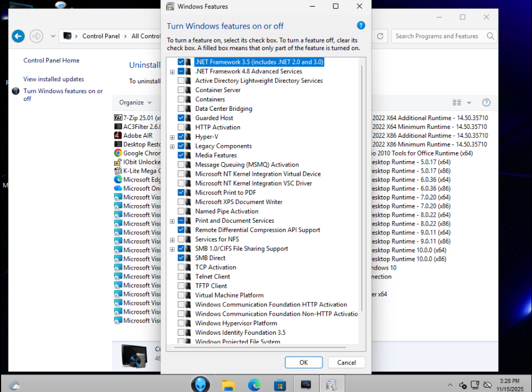Screen dimensions: 532x392
Task: Enable the Telnet Client checkbox
Action: (x=181, y=277)
